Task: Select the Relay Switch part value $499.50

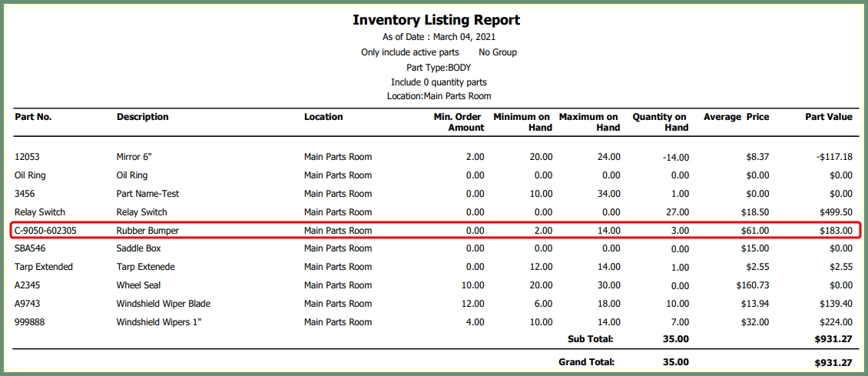Action: click(x=835, y=212)
